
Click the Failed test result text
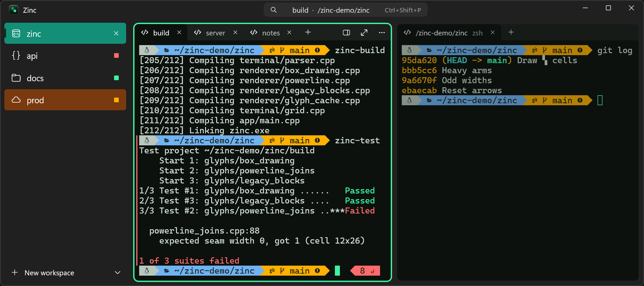tap(360, 211)
